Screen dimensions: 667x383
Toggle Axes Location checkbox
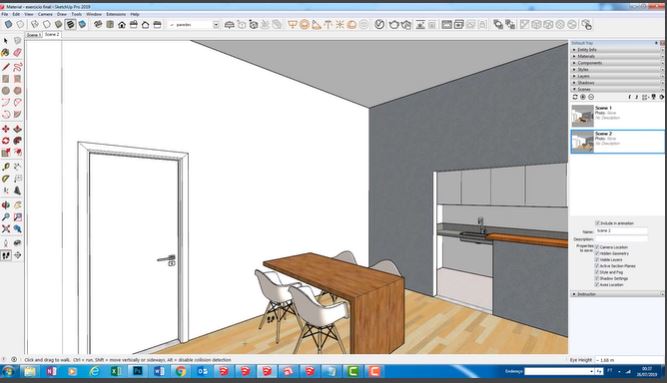click(597, 284)
